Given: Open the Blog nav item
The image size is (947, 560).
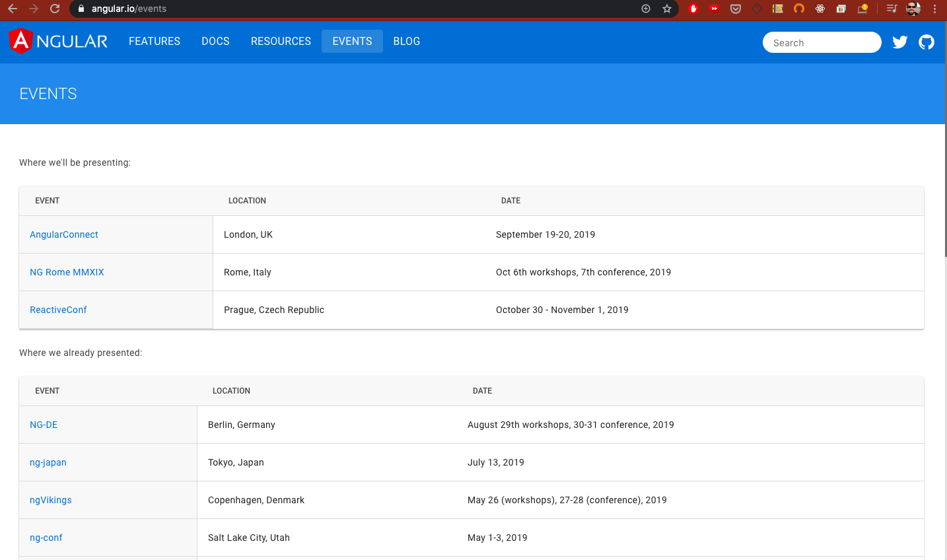Looking at the screenshot, I should pyautogui.click(x=407, y=41).
